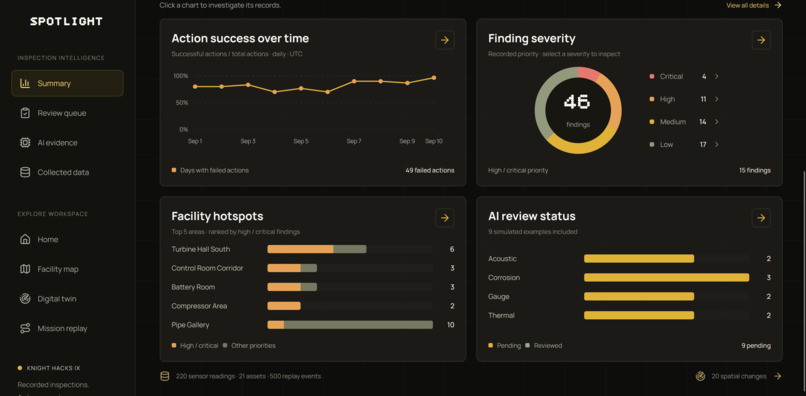
Task: Click the Mission replay route icon
Action: (25, 328)
